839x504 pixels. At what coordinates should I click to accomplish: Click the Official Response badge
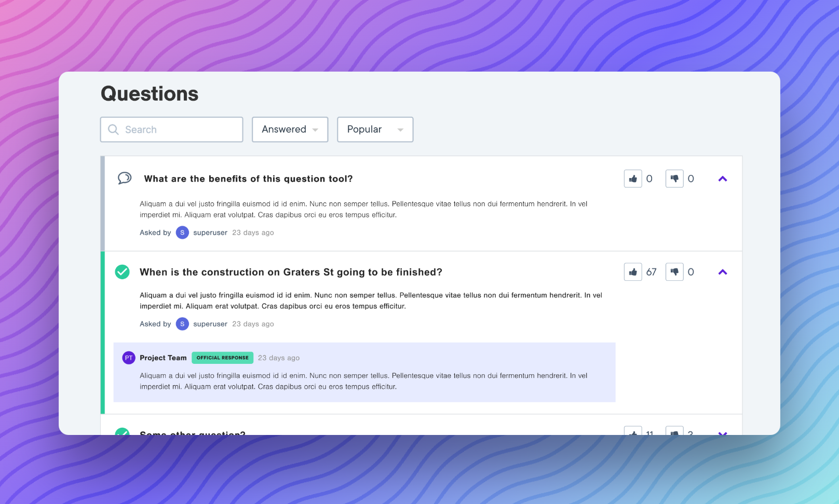222,358
